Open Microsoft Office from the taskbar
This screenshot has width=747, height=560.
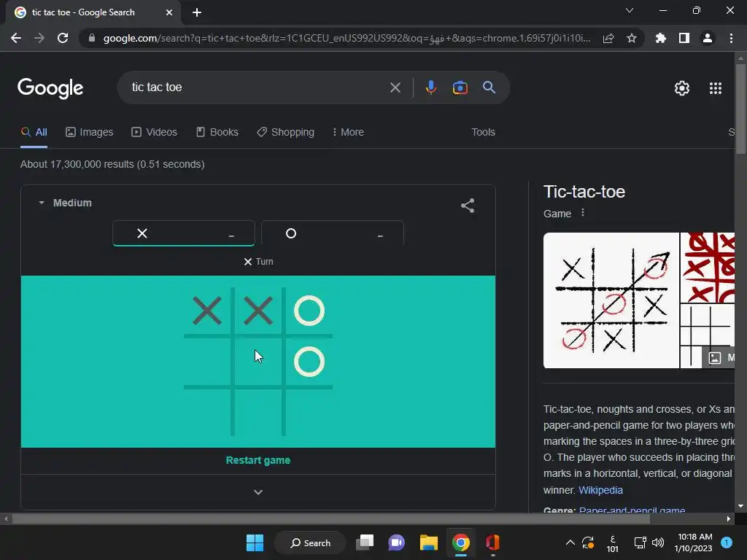tap(492, 542)
